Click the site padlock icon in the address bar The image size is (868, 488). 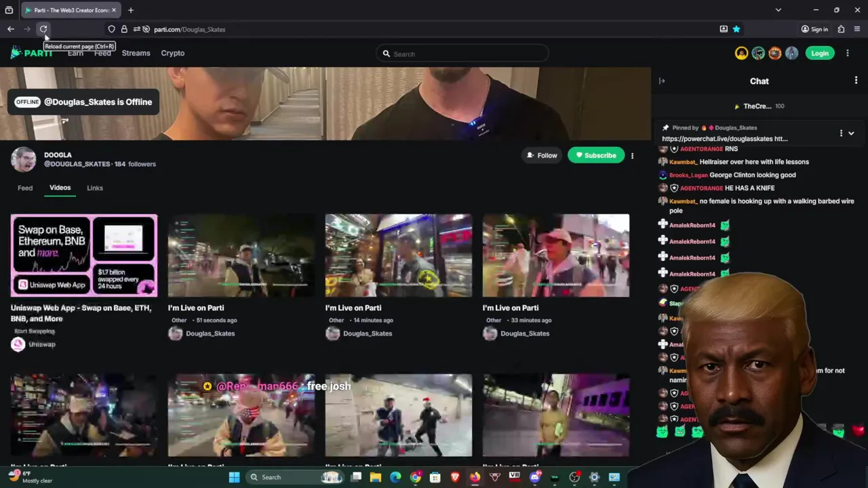[124, 29]
